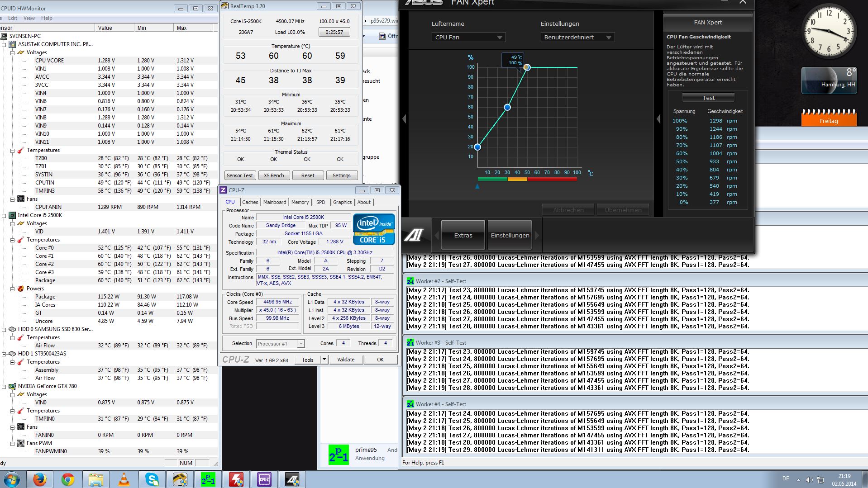Collapse the Fan Xpert left side panel arrow
The height and width of the screenshot is (488, 868).
point(404,119)
